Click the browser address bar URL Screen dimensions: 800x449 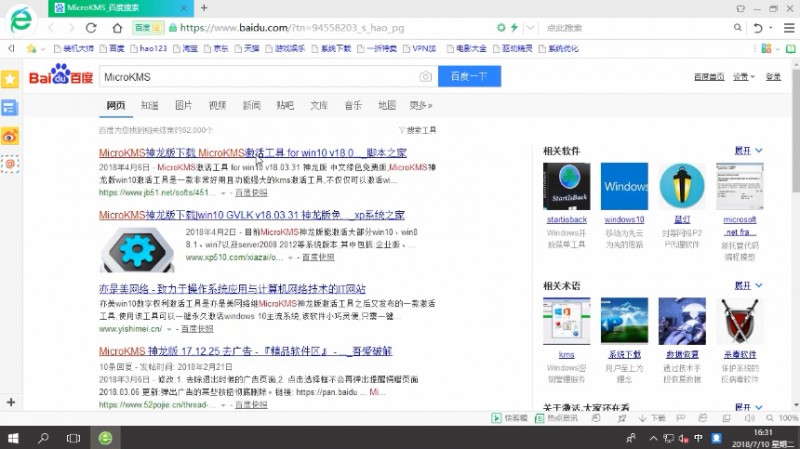tap(292, 28)
